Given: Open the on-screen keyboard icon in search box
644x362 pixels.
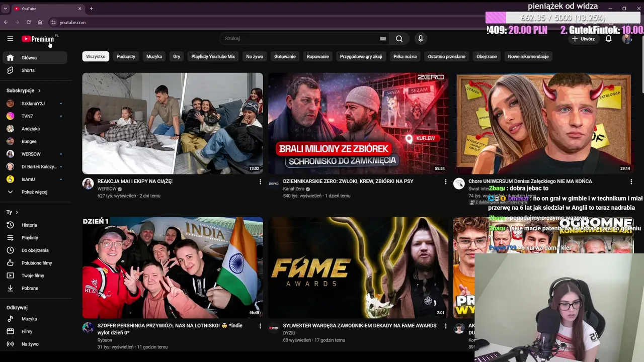Looking at the screenshot, I should pyautogui.click(x=383, y=39).
